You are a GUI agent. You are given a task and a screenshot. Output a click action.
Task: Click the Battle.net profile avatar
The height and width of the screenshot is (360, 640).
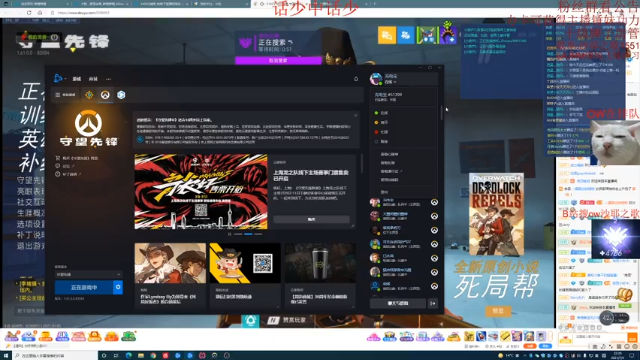tap(376, 79)
